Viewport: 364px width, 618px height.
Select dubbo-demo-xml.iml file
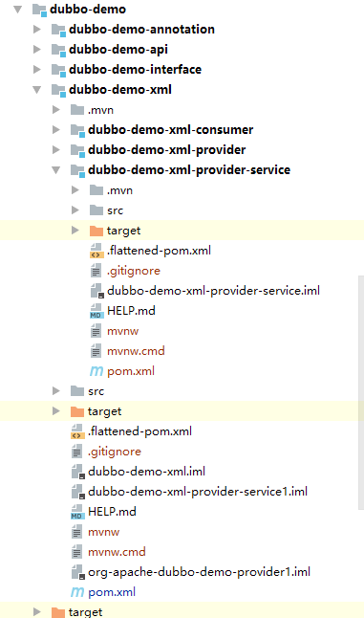146,472
